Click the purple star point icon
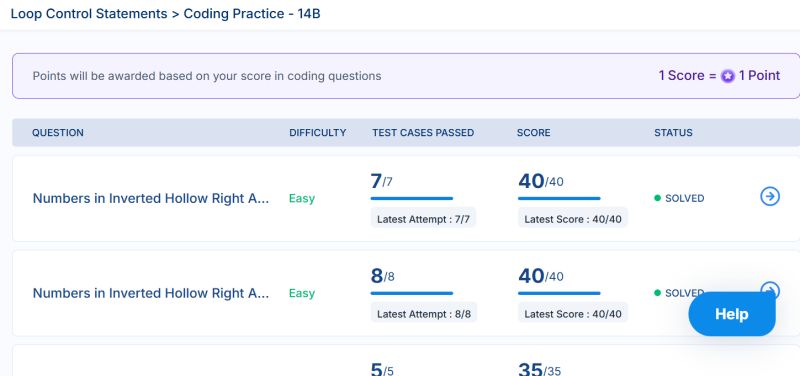Screen dimensions: 800x376 [728, 77]
